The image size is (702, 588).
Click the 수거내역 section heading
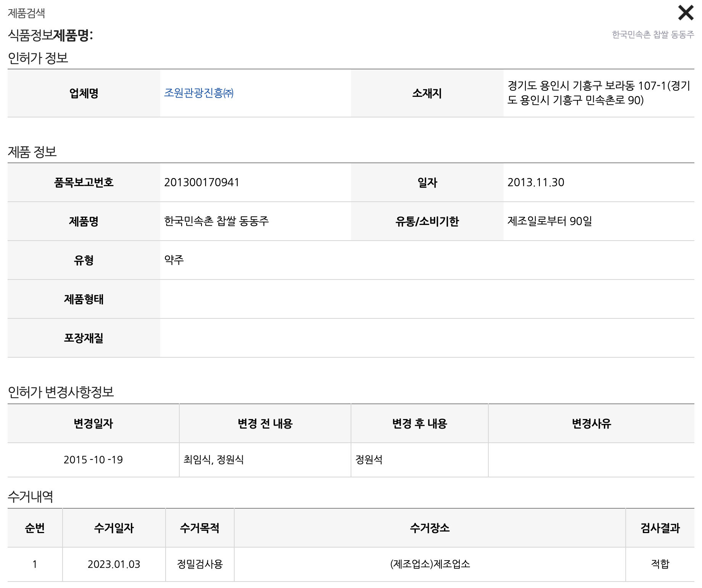click(30, 496)
